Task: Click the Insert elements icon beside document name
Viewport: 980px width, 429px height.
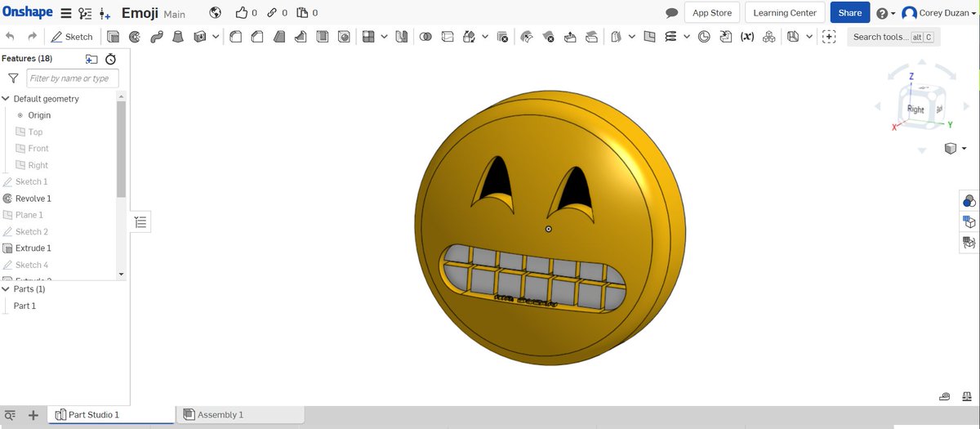Action: click(x=105, y=13)
